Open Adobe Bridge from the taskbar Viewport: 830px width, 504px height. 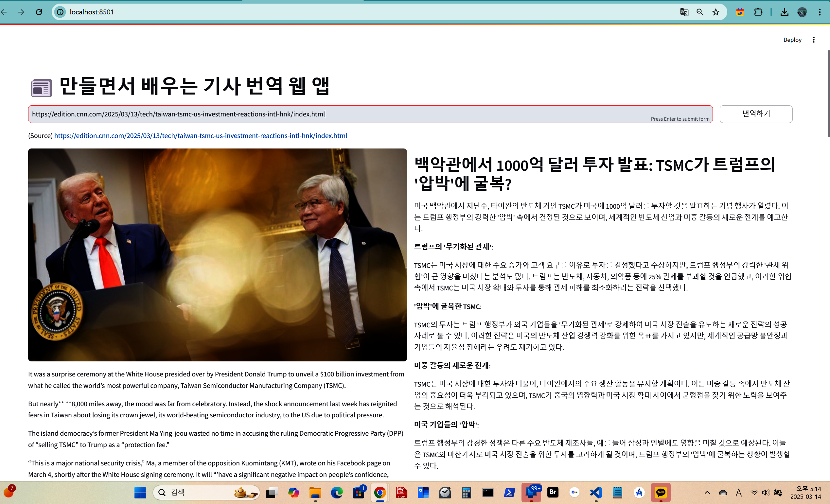(x=553, y=493)
